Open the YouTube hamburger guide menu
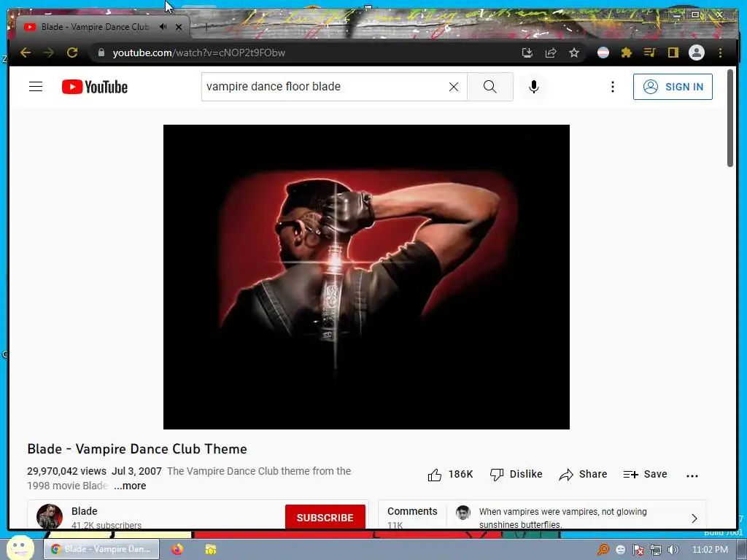This screenshot has width=747, height=560. (x=36, y=87)
